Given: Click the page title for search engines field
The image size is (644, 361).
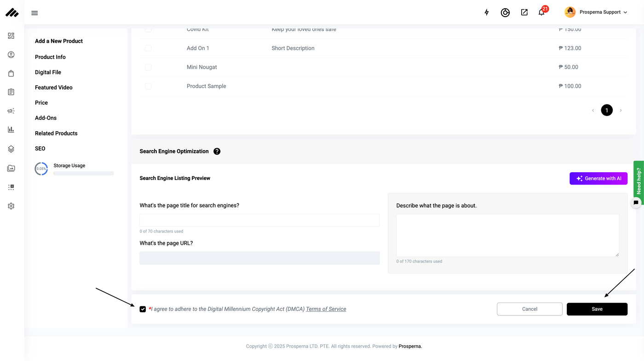Looking at the screenshot, I should click(259, 220).
